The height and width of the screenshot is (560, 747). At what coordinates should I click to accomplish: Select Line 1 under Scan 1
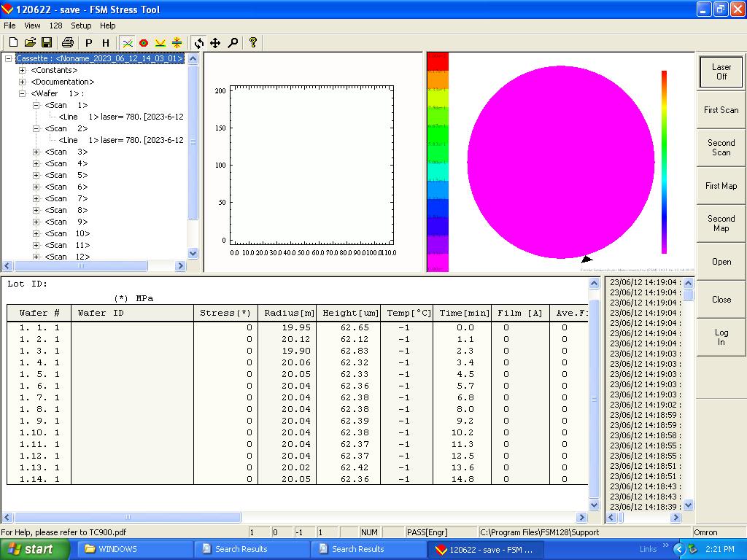pyautogui.click(x=121, y=117)
